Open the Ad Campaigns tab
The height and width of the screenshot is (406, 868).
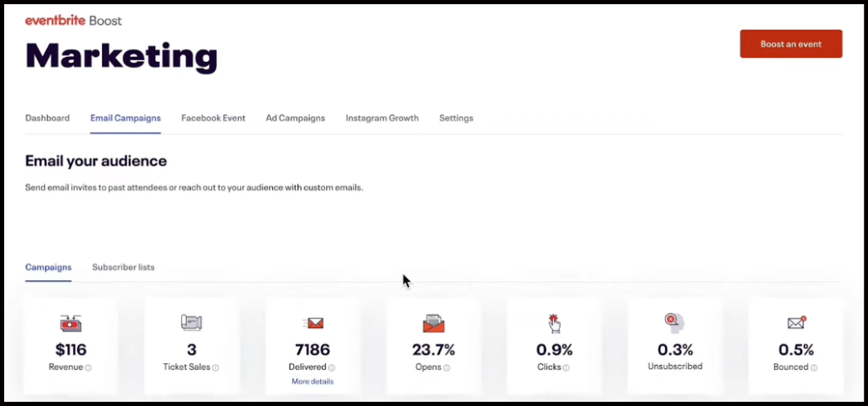(295, 118)
